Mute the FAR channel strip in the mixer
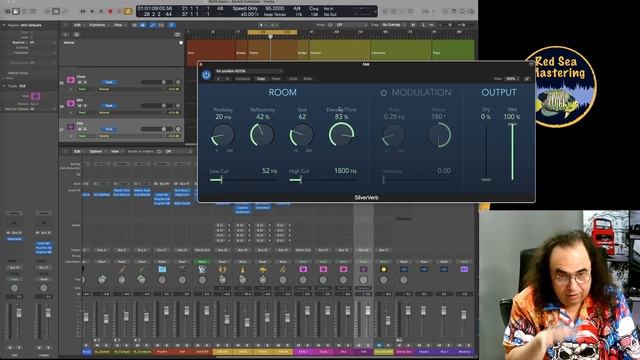 tap(359, 345)
